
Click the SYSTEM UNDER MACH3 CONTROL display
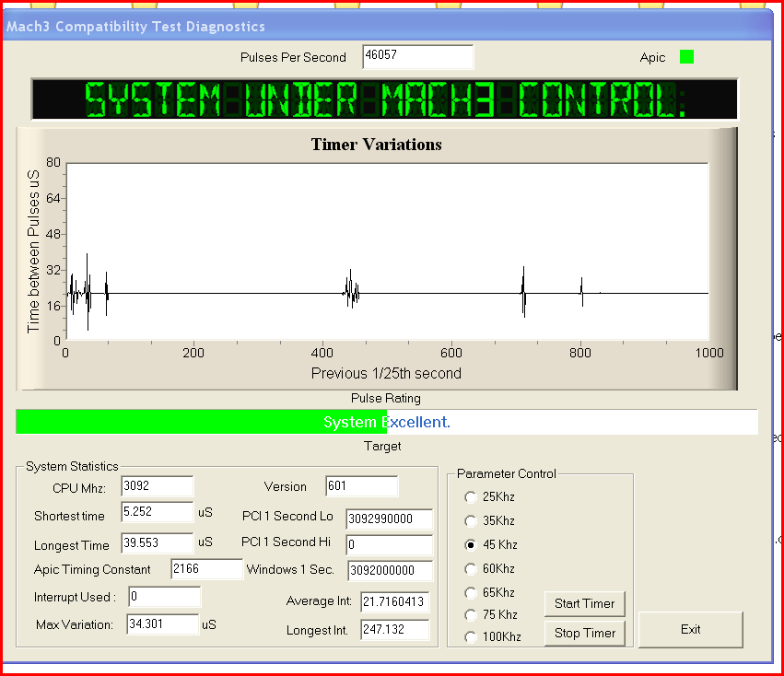click(384, 99)
